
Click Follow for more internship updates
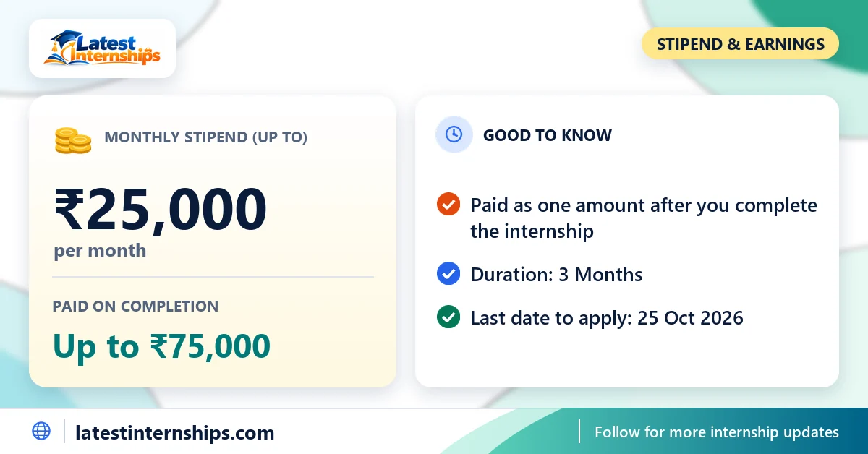(717, 432)
